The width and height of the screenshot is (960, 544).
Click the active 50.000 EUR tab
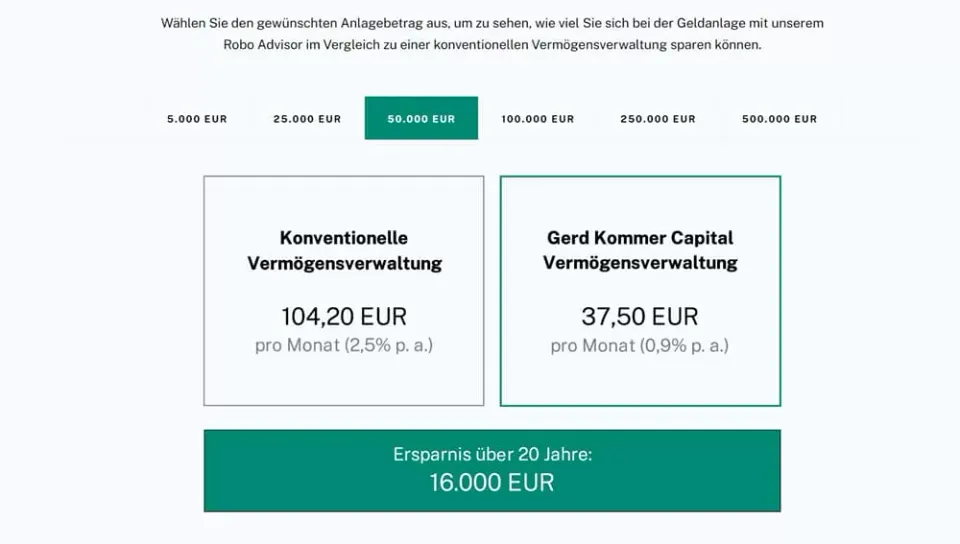(x=421, y=118)
